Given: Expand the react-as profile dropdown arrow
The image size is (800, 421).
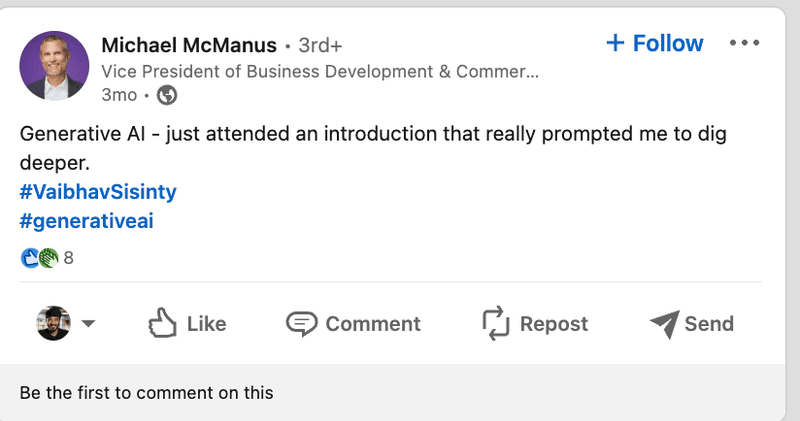Looking at the screenshot, I should click(x=88, y=323).
